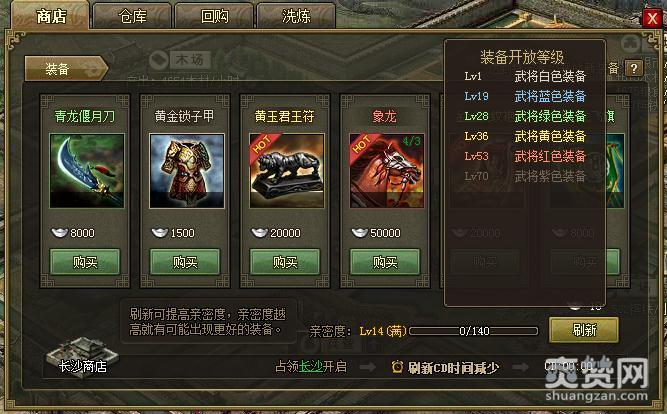Select the 黄玉君王符 tiger statue icon

click(287, 171)
